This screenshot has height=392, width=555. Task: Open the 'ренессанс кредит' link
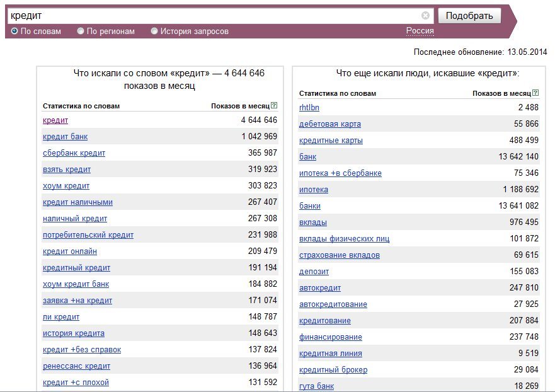point(76,366)
